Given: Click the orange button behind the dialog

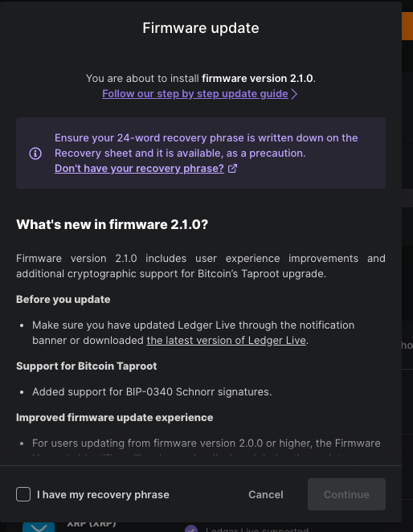Looking at the screenshot, I should click(407, 27).
